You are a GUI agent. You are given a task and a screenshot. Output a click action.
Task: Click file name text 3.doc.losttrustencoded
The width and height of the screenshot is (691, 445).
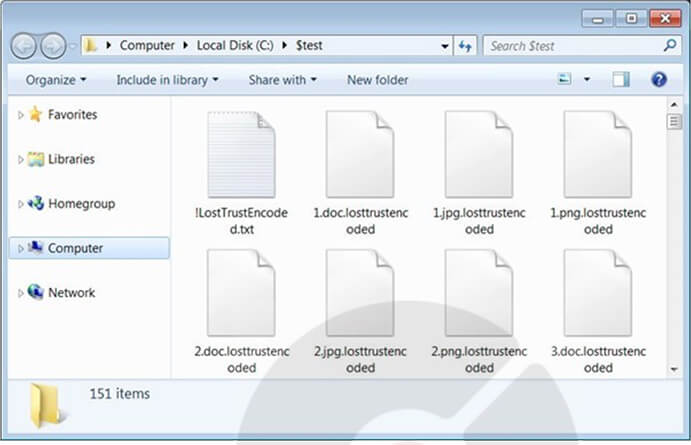[x=598, y=360]
